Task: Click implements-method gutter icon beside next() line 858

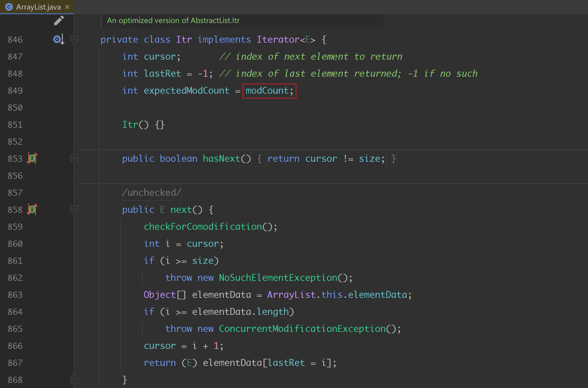Action: pos(32,210)
